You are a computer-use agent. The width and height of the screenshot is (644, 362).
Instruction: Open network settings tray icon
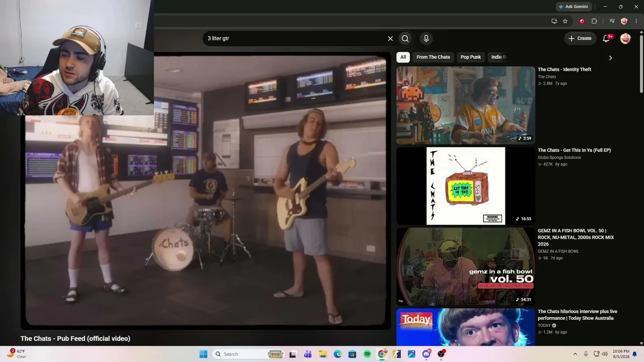[x=597, y=354]
